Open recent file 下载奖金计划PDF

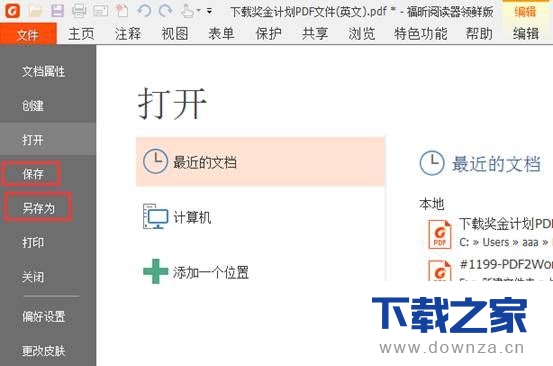click(506, 224)
